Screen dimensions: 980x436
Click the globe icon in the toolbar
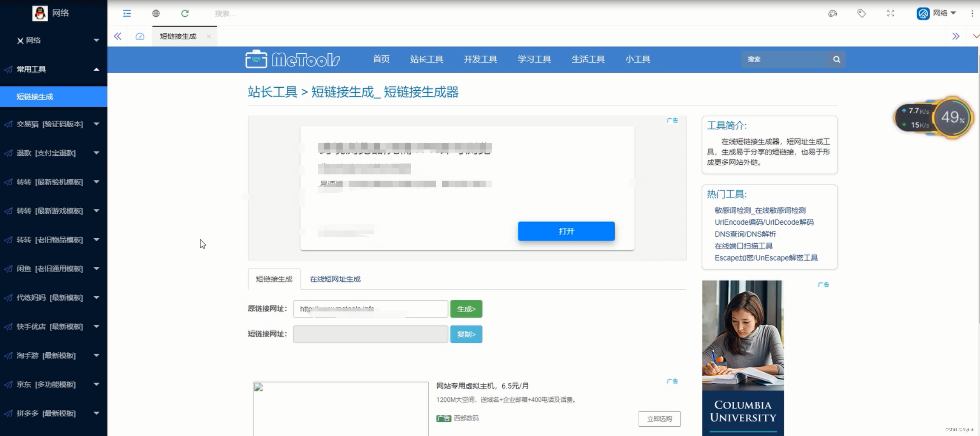(x=156, y=13)
